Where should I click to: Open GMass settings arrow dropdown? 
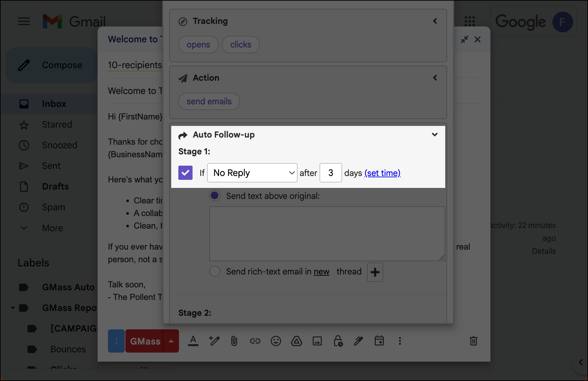click(x=171, y=341)
